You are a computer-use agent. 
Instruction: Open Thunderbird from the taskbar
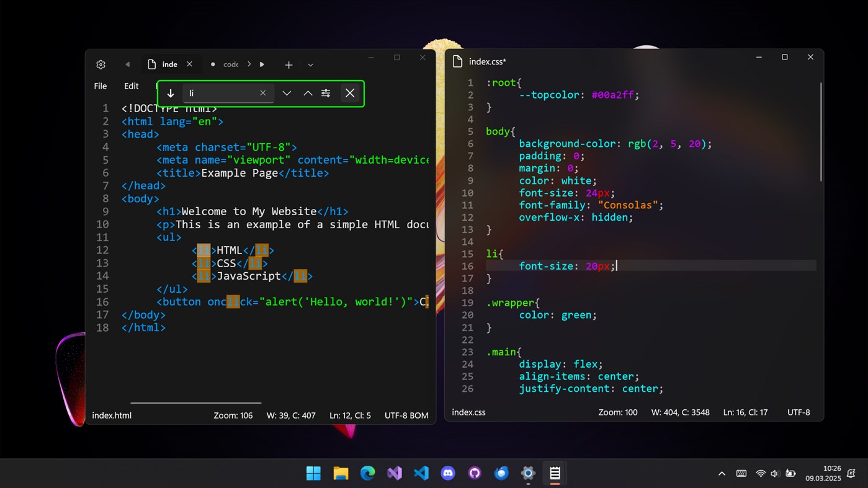(501, 474)
